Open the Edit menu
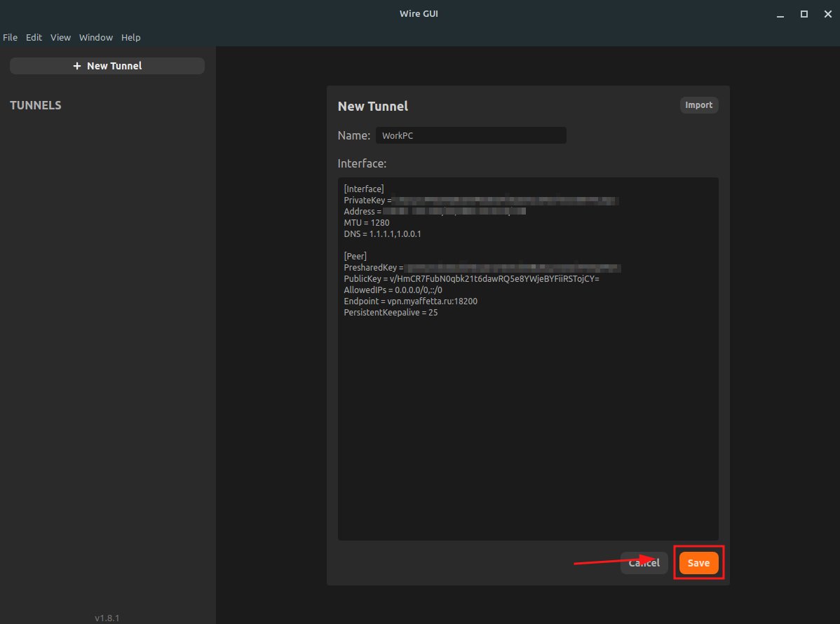This screenshot has width=840, height=624. click(34, 37)
